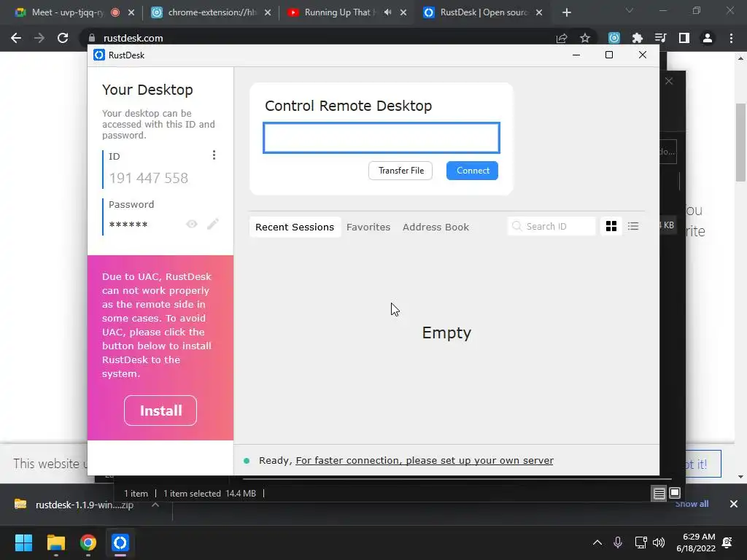This screenshot has width=747, height=560.
Task: Click the RustDesk logo in title bar
Action: [99, 55]
